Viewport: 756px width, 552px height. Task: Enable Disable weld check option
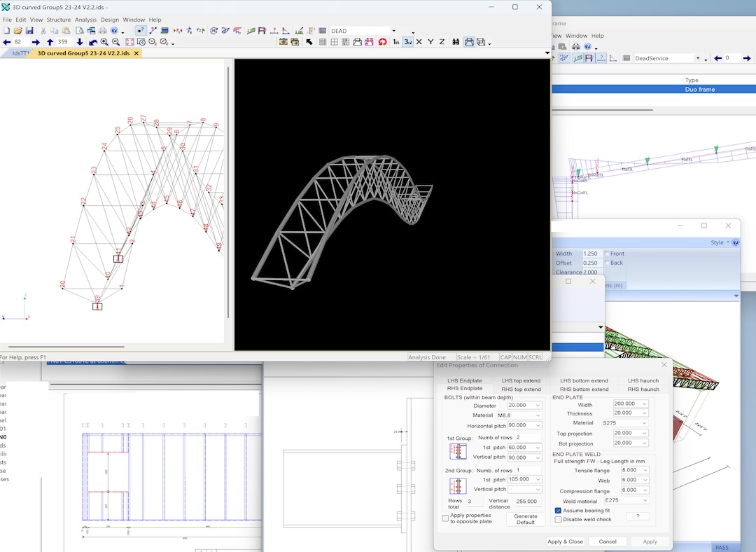coord(558,519)
